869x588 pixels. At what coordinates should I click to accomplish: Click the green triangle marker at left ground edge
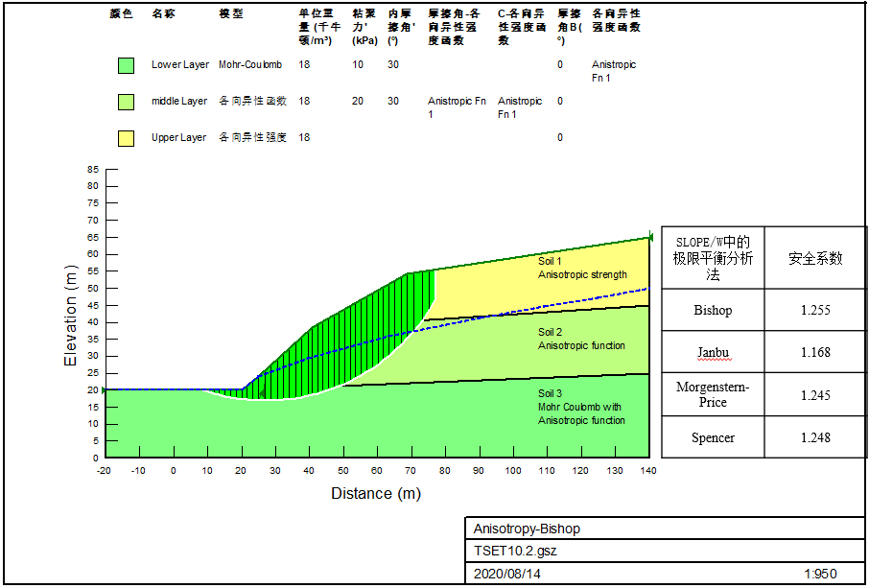point(106,389)
